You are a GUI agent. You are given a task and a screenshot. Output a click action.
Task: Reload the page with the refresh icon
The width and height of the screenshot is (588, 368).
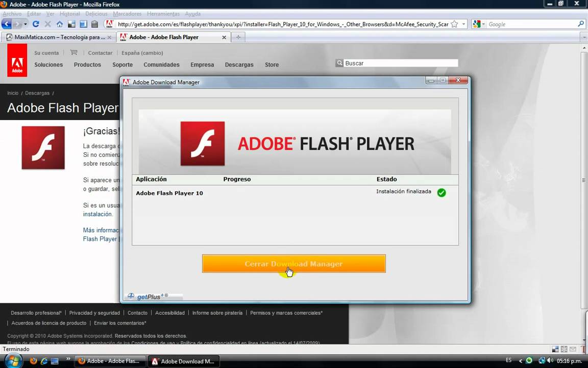tap(36, 24)
